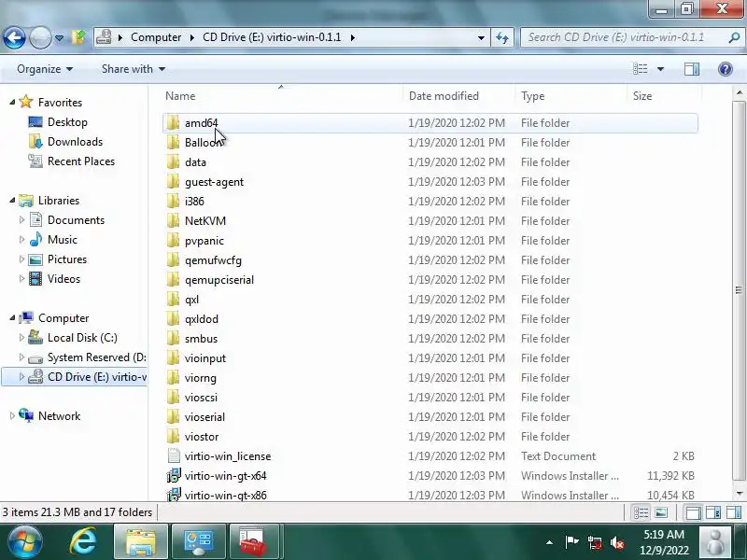Select the pvpanic folder icon
This screenshot has height=560, width=747.
(174, 241)
